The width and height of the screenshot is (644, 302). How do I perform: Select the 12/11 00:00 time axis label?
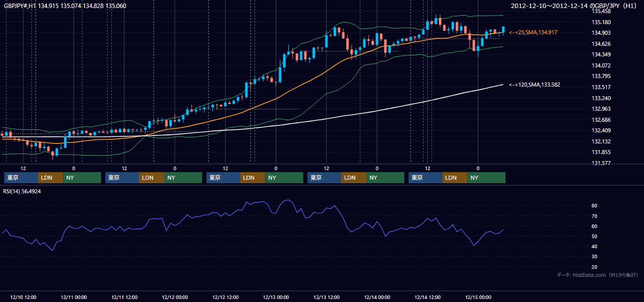(74, 297)
